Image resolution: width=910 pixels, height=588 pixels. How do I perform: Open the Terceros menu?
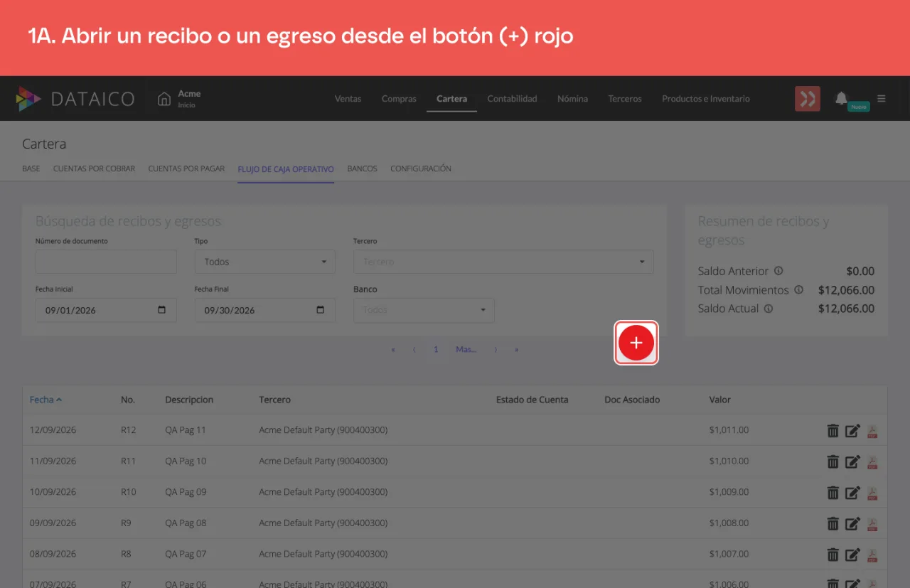coord(625,99)
